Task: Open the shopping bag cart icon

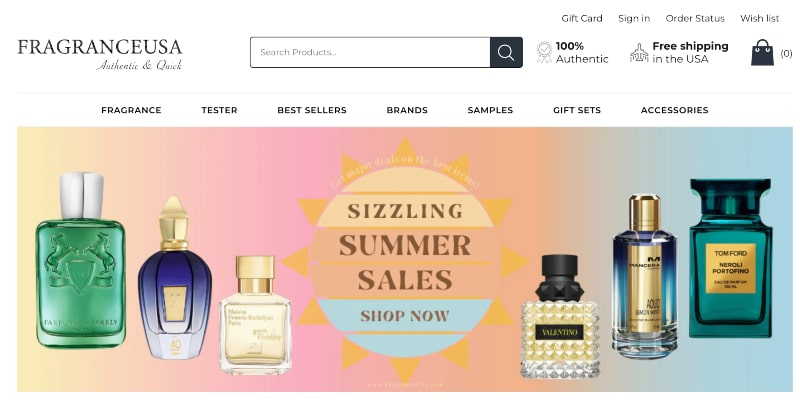Action: point(762,53)
